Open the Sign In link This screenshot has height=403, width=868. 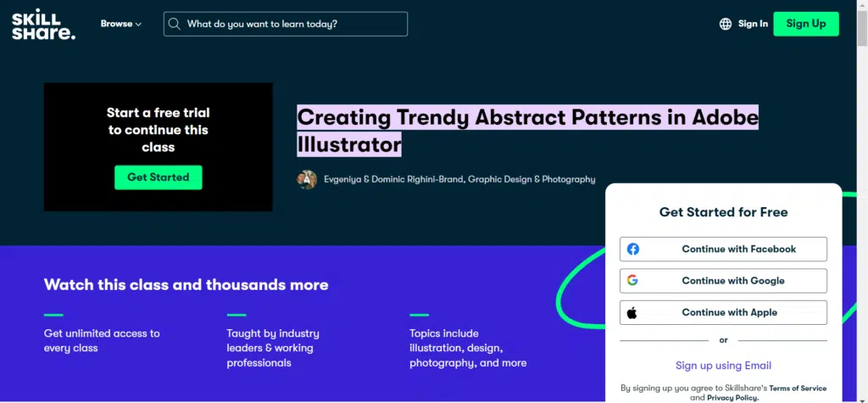coord(753,24)
